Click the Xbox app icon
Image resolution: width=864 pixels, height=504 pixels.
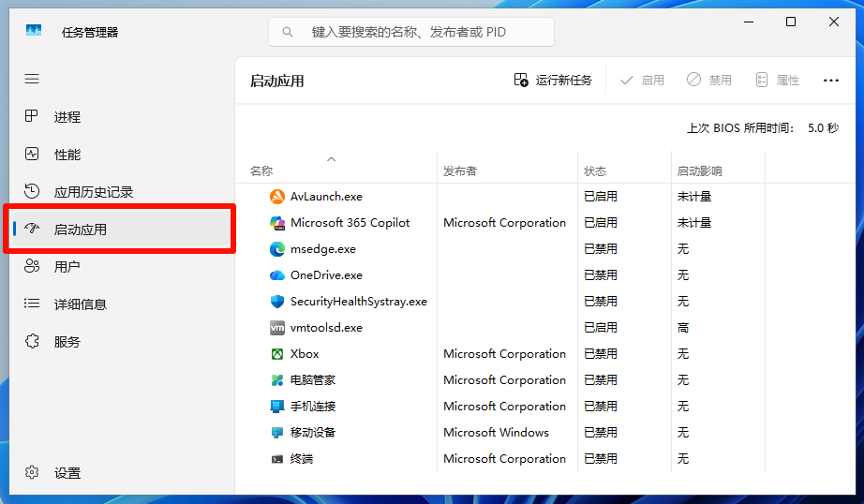pyautogui.click(x=277, y=354)
